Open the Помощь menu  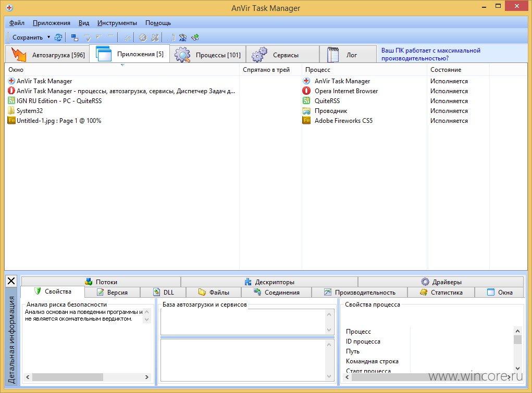[158, 23]
